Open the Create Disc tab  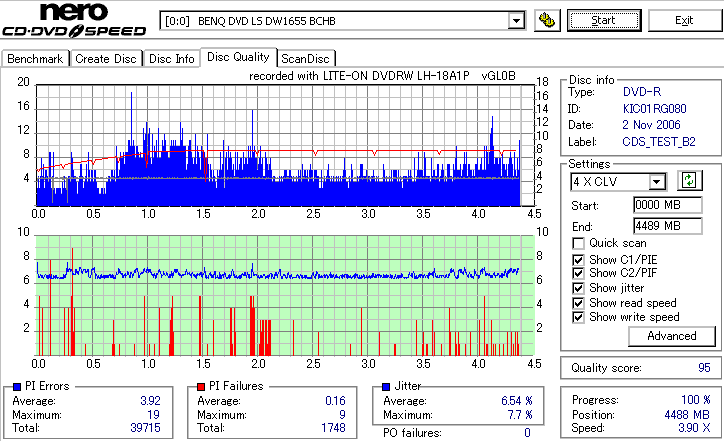point(106,59)
